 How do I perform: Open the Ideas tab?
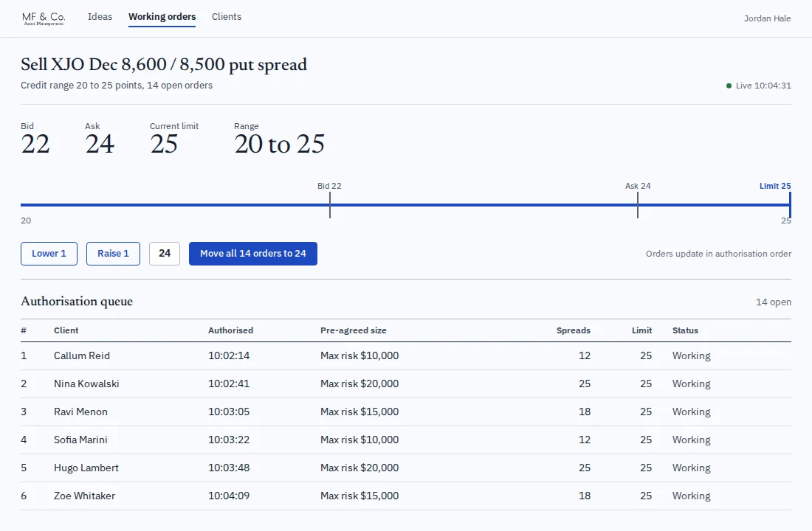point(100,16)
